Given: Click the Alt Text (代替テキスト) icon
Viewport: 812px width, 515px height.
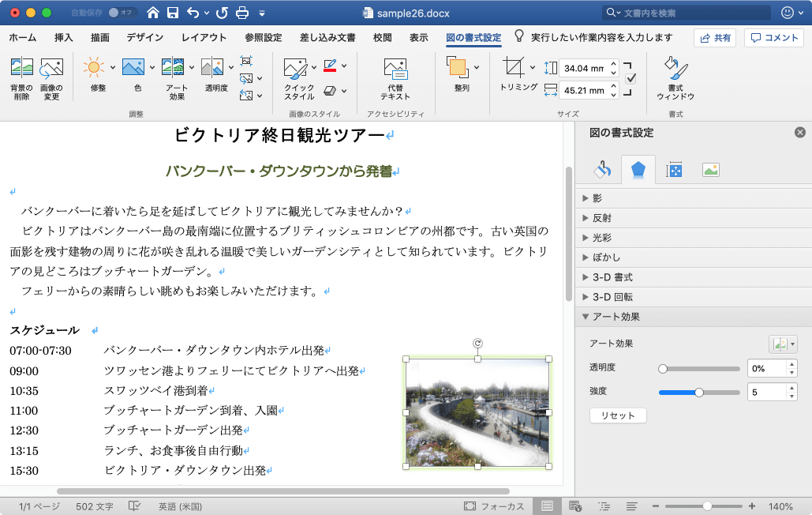Looking at the screenshot, I should (394, 70).
